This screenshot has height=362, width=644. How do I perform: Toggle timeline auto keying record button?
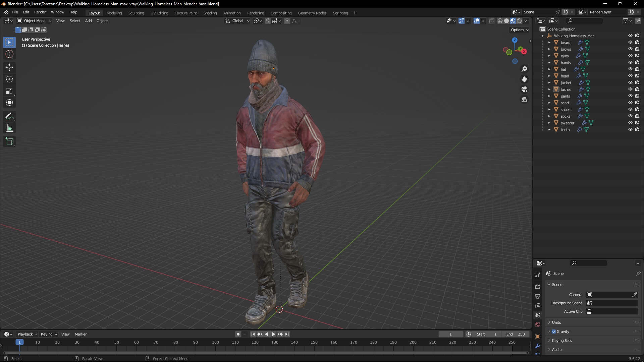tap(238, 334)
